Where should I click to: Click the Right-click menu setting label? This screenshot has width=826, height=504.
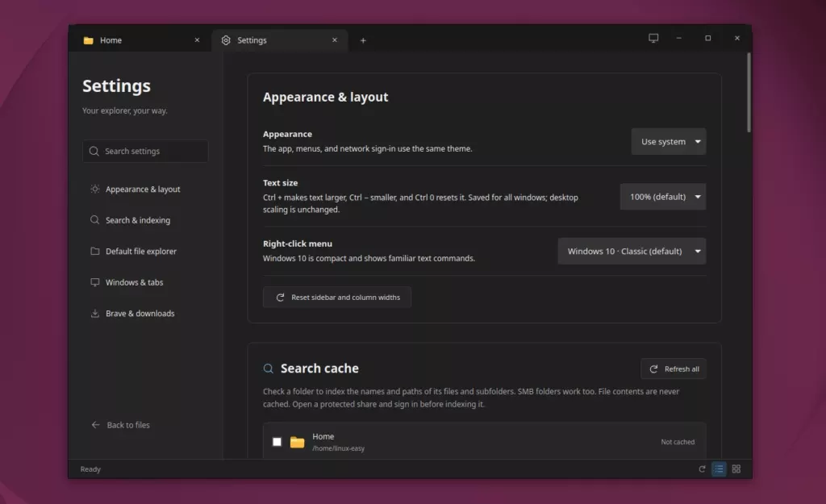click(x=298, y=244)
